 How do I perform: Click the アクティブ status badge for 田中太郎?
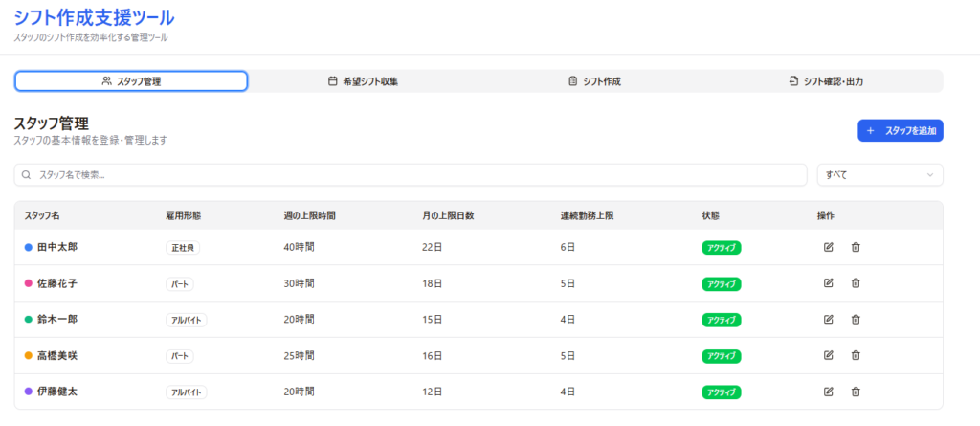tap(722, 248)
